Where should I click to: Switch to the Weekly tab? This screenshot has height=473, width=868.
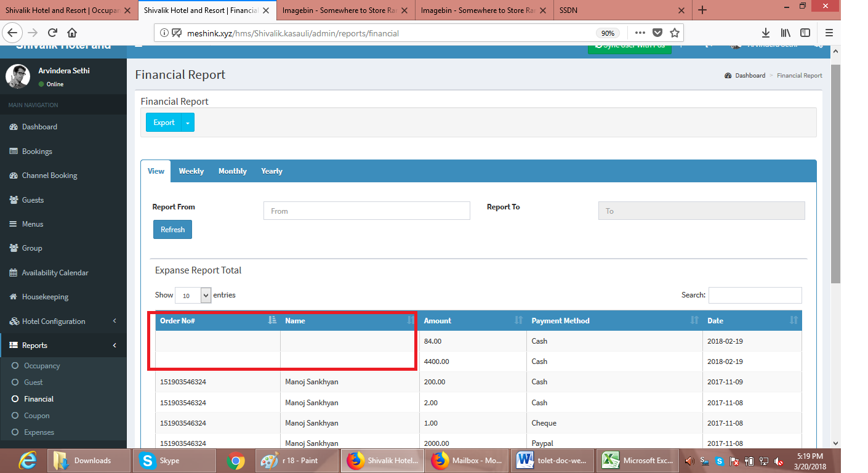point(191,171)
